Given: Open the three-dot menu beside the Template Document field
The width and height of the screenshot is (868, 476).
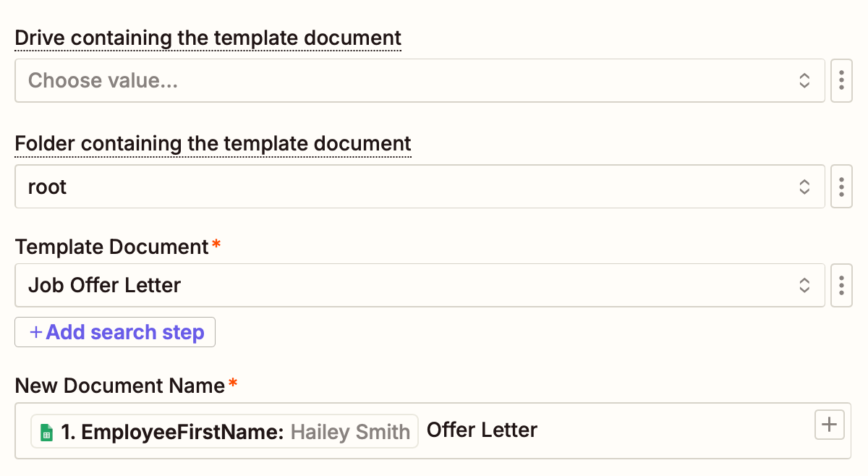Looking at the screenshot, I should (x=841, y=285).
